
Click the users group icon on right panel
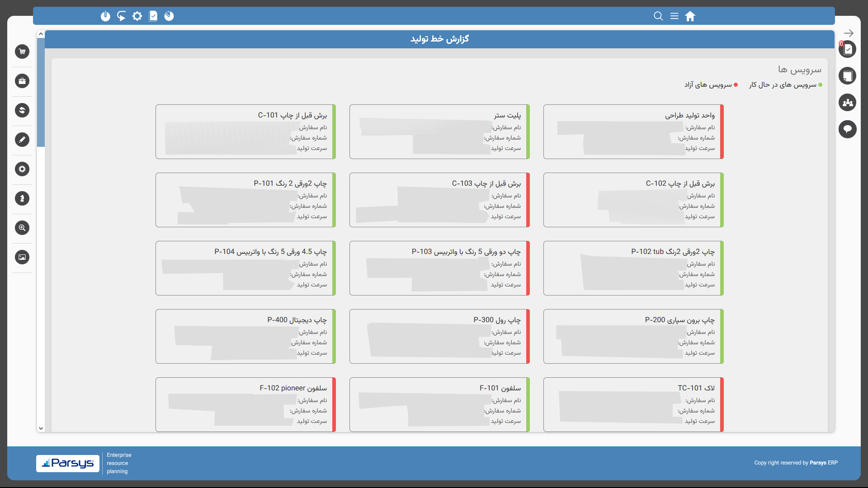(848, 103)
